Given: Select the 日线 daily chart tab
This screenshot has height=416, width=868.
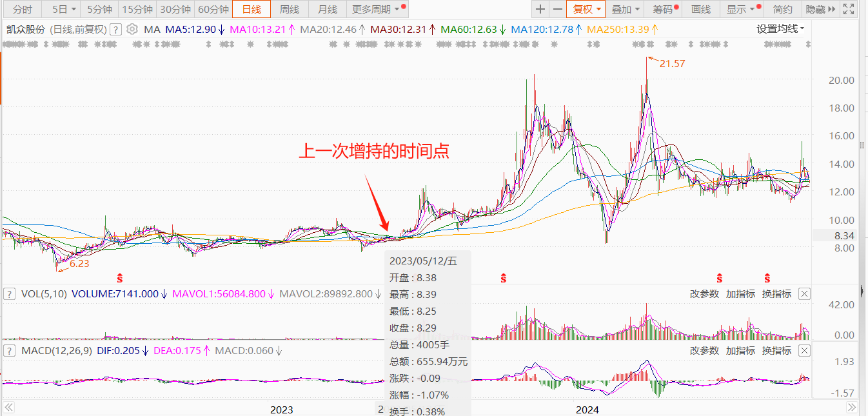Looking at the screenshot, I should tap(251, 9).
